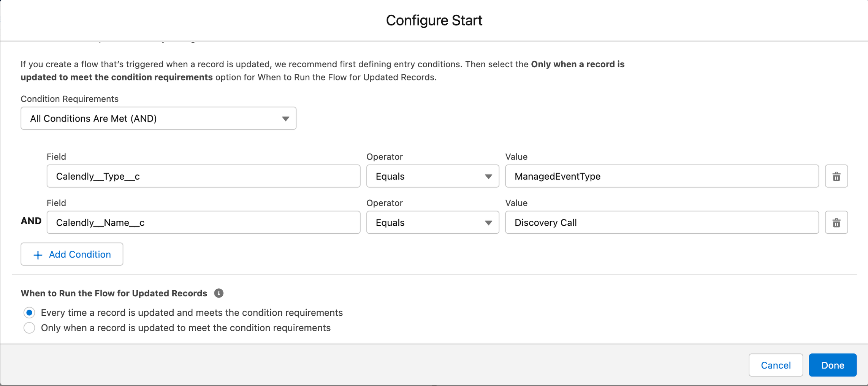
Task: Edit the ManagedEventType value field
Action: click(662, 176)
